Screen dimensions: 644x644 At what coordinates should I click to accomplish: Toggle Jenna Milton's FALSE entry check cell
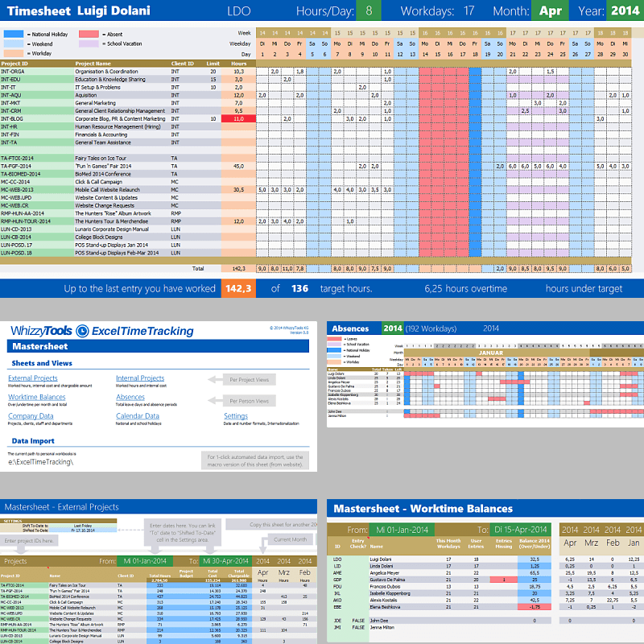point(358,627)
